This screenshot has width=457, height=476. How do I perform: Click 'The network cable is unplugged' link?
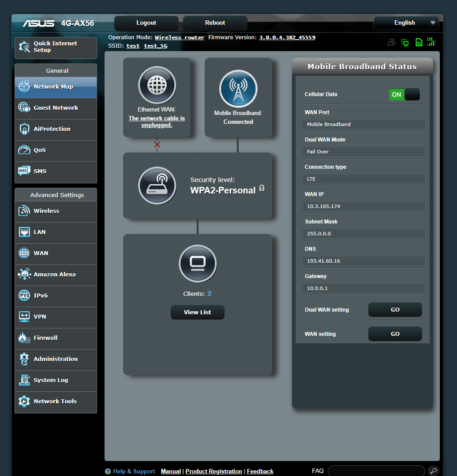pos(157,122)
